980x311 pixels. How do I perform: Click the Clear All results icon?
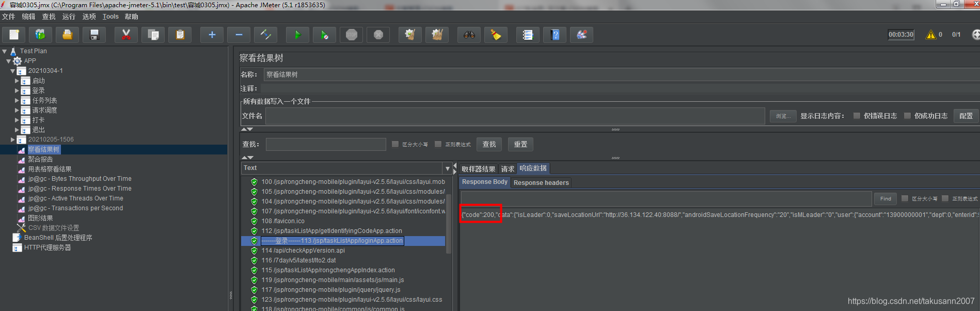coord(437,35)
